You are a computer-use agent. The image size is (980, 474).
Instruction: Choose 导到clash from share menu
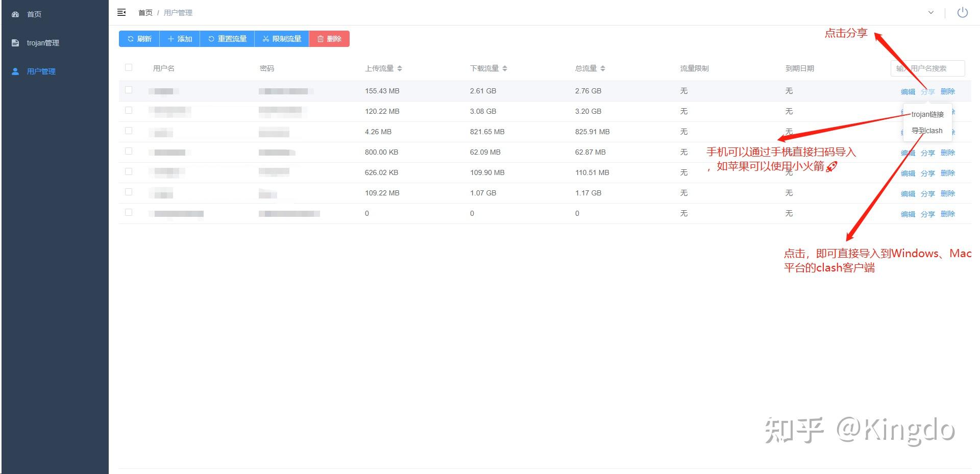927,131
